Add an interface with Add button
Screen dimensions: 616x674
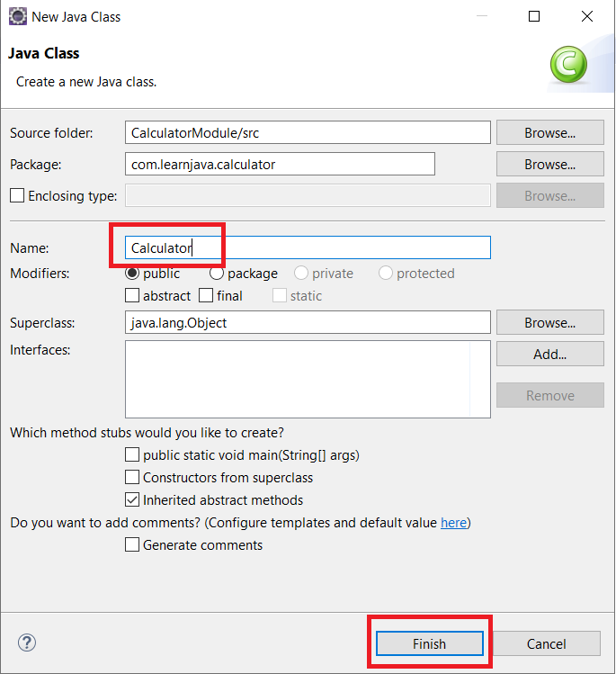coord(549,355)
